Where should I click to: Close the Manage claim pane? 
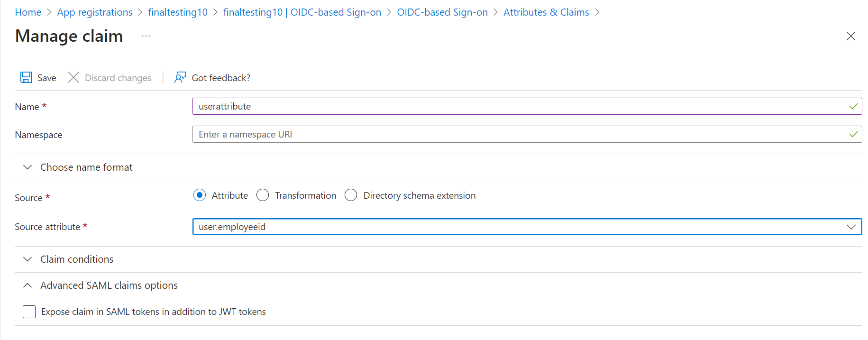click(850, 36)
